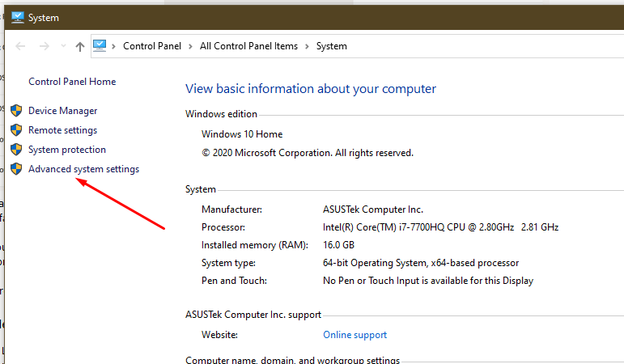Click the computer icon in address bar
Screen dimensions: 624x364
pos(100,46)
